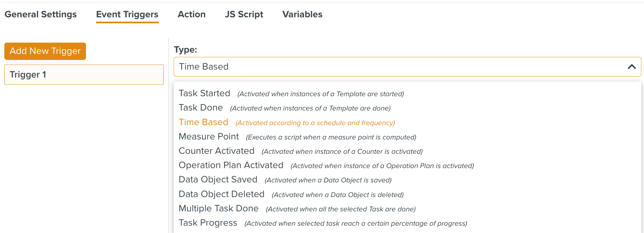
Task: Pick the highlighted Time Based option
Action: [x=203, y=122]
